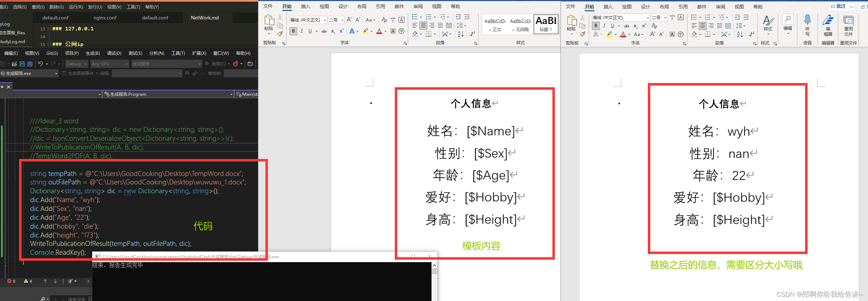Open 生成报告.Program class dropdown in editor

[168, 94]
